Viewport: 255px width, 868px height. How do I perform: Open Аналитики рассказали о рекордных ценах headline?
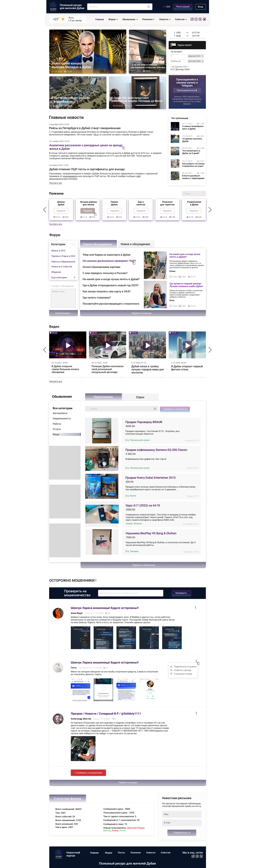click(x=86, y=147)
